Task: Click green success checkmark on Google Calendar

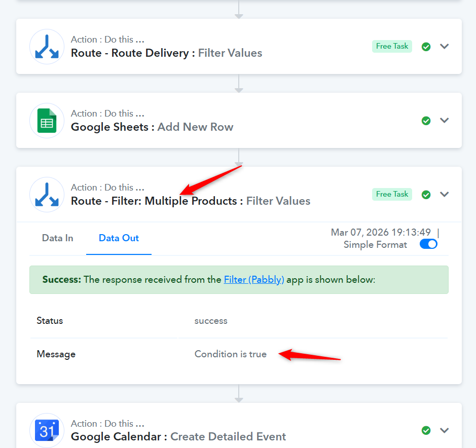Action: pyautogui.click(x=426, y=431)
